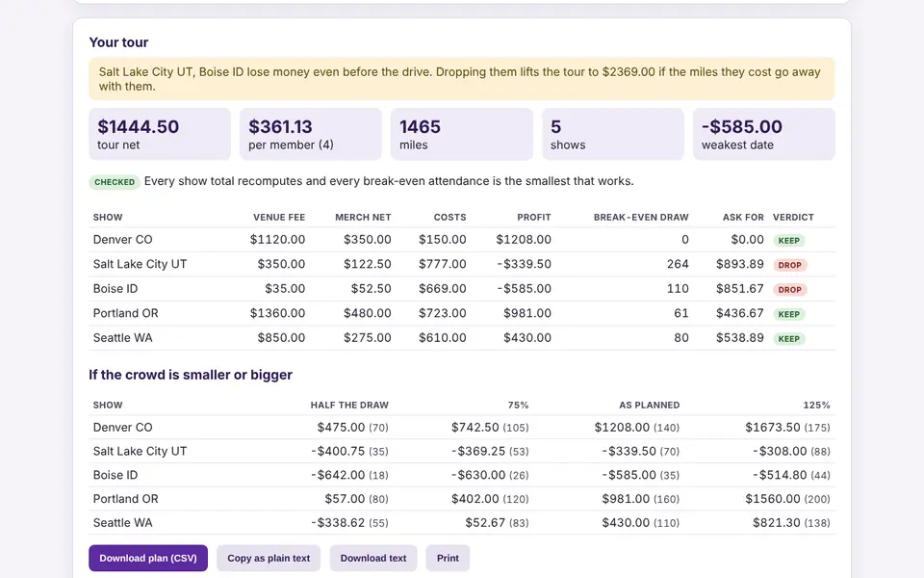
Task: Click Portland half-draw value $57.00 (80)
Action: coord(356,499)
